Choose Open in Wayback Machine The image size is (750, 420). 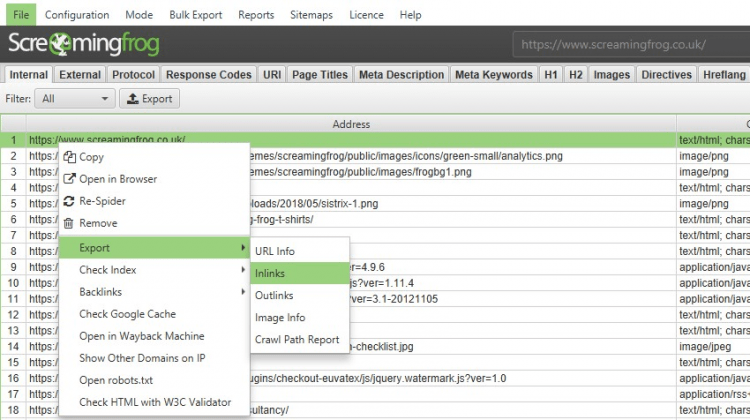(141, 336)
